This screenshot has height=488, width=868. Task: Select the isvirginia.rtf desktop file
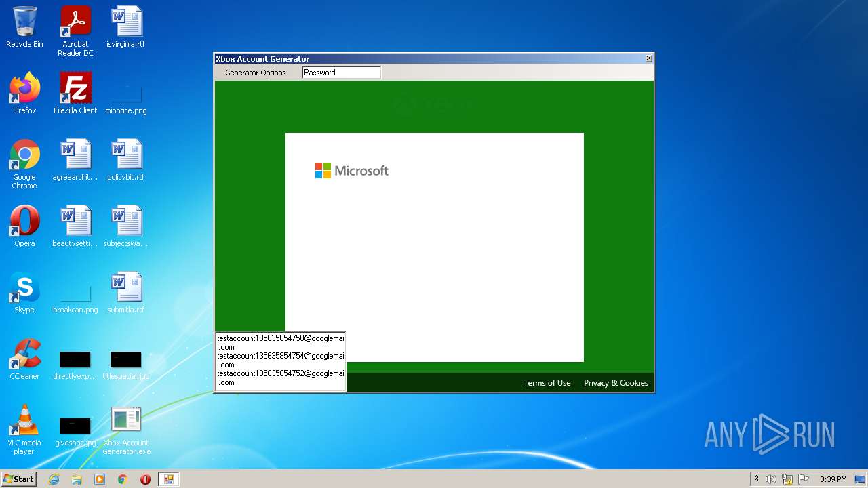pyautogui.click(x=126, y=27)
